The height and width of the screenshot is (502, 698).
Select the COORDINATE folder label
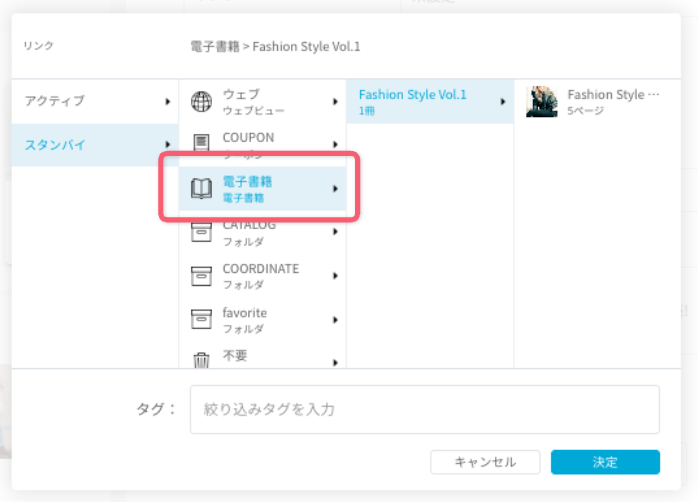261,269
